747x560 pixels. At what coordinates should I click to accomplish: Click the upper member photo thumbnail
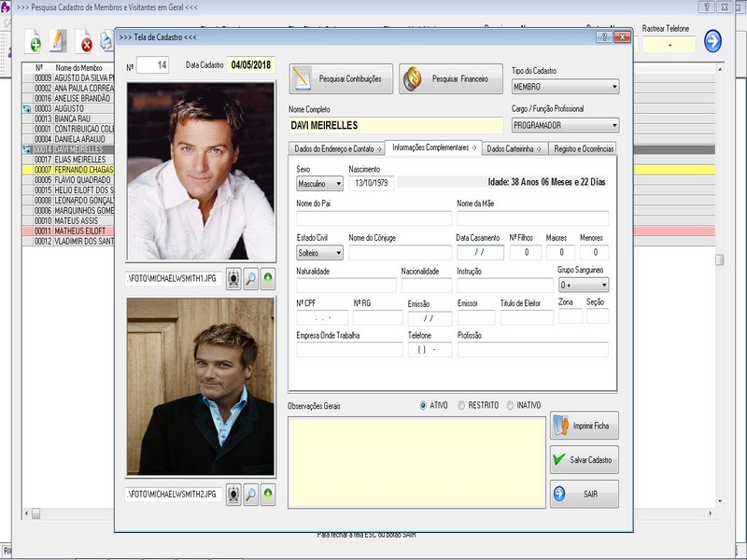pos(201,172)
